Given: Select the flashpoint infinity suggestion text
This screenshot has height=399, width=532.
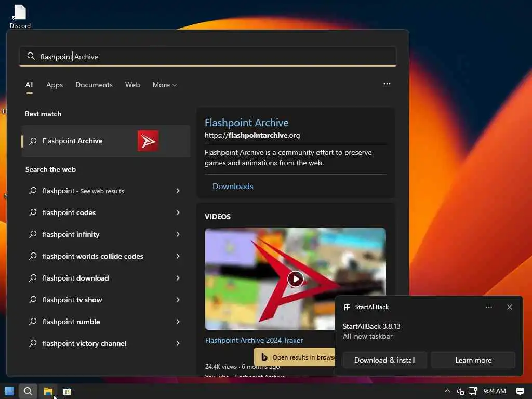Looking at the screenshot, I should tap(71, 234).
